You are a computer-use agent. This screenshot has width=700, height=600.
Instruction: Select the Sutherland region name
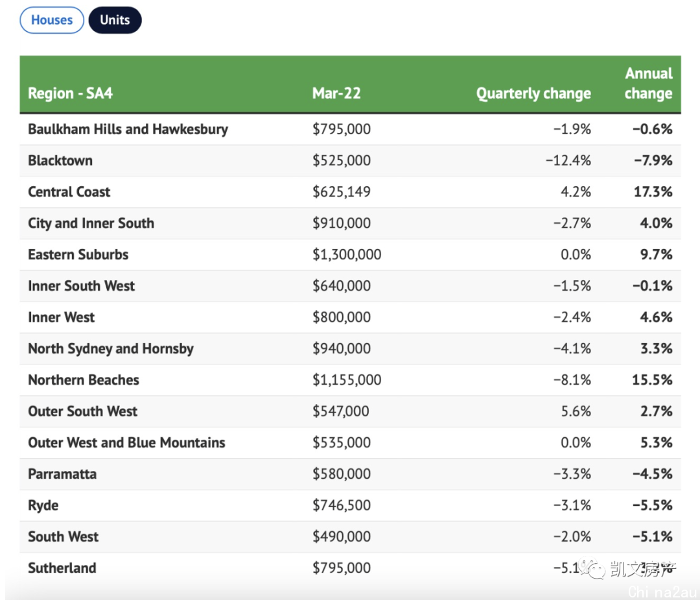(62, 568)
